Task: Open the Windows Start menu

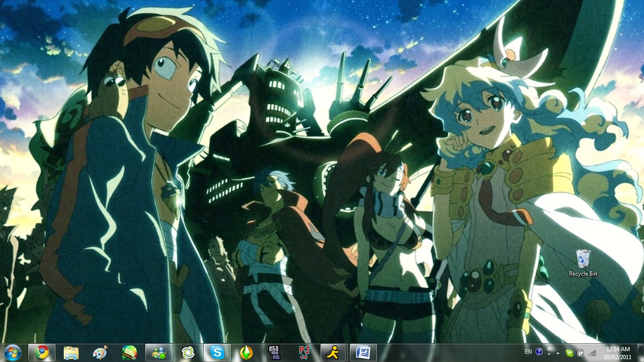Action: (x=12, y=353)
